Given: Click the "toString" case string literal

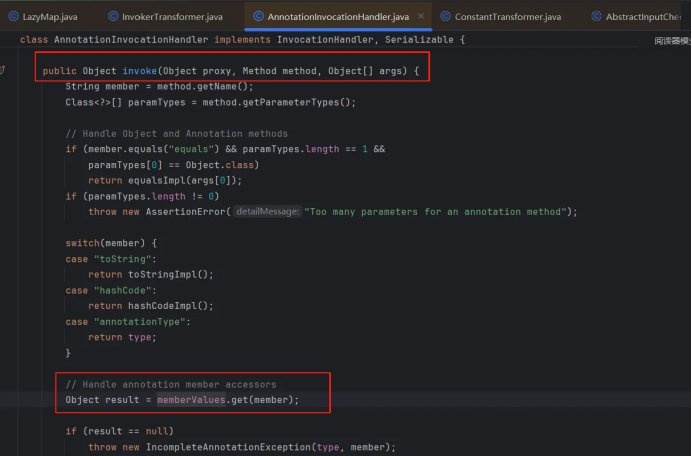Looking at the screenshot, I should pos(114,259).
